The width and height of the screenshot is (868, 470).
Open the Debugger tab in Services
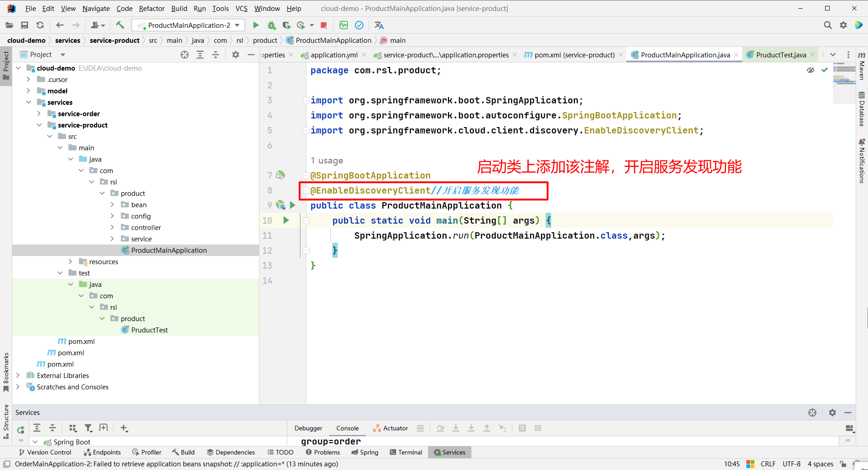pyautogui.click(x=308, y=428)
